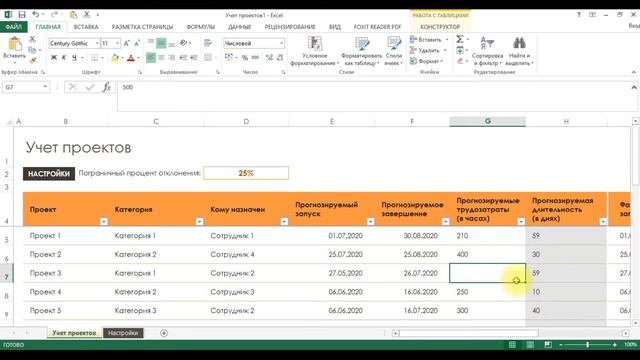Open Сортировка и фильтр menu

487,51
